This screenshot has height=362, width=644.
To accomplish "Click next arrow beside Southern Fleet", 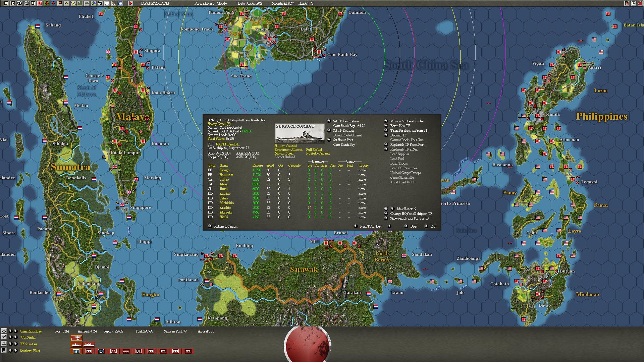I will pos(15,351).
